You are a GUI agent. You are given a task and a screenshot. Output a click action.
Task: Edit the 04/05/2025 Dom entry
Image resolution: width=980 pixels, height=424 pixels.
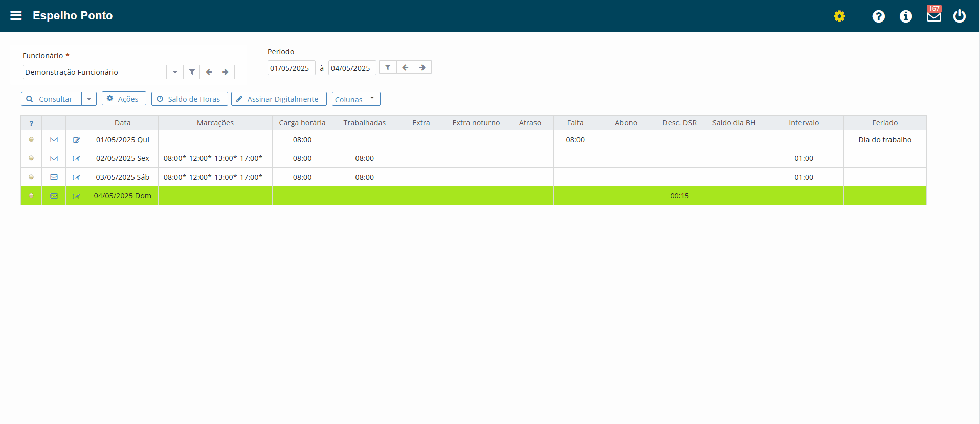click(76, 196)
